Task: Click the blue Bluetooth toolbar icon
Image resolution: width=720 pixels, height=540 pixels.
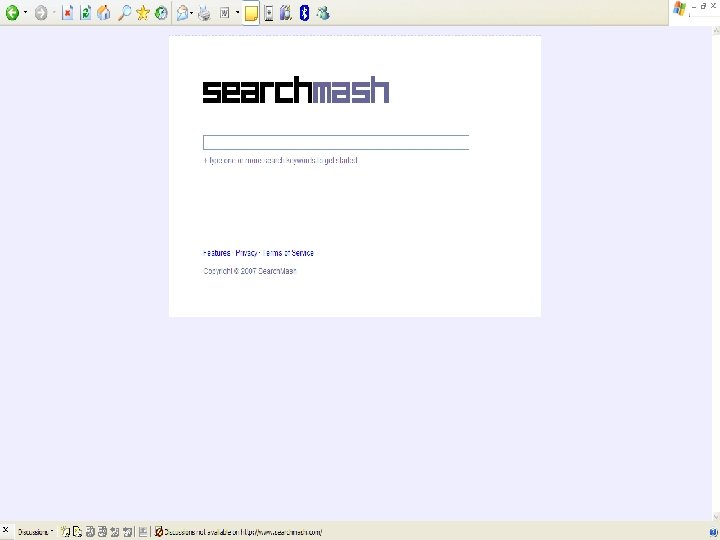Action: click(x=304, y=13)
